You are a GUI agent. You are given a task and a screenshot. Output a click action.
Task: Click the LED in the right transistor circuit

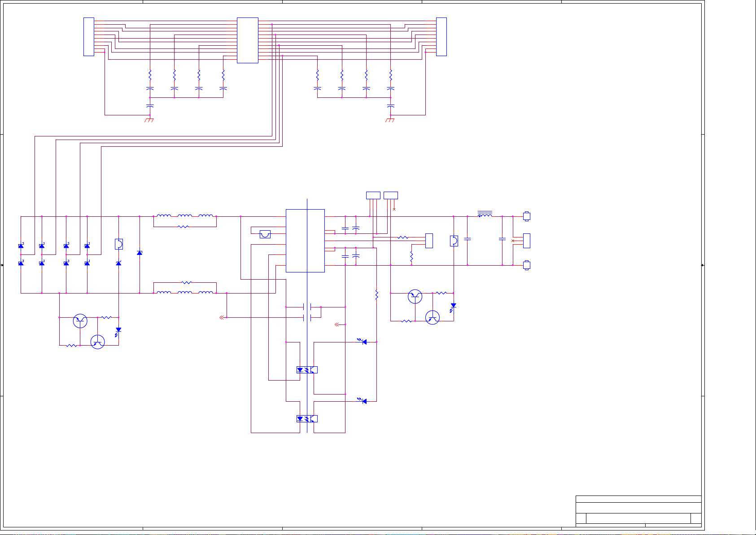click(x=453, y=307)
